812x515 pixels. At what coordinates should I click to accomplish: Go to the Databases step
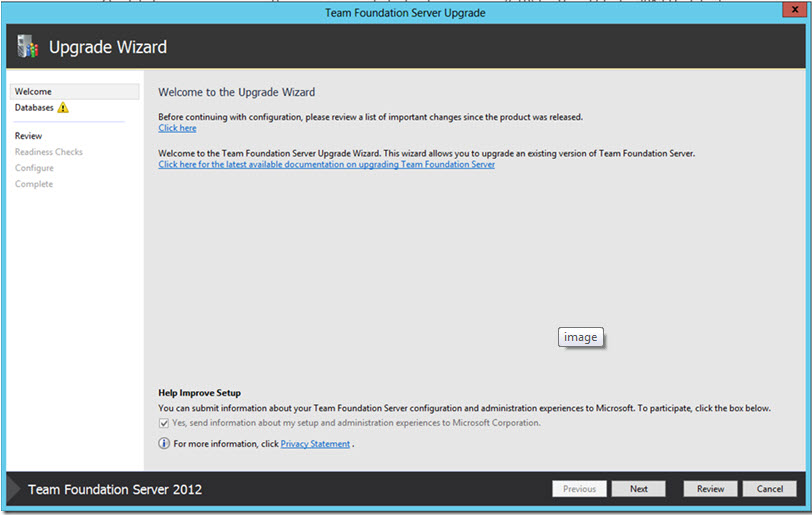pyautogui.click(x=34, y=108)
